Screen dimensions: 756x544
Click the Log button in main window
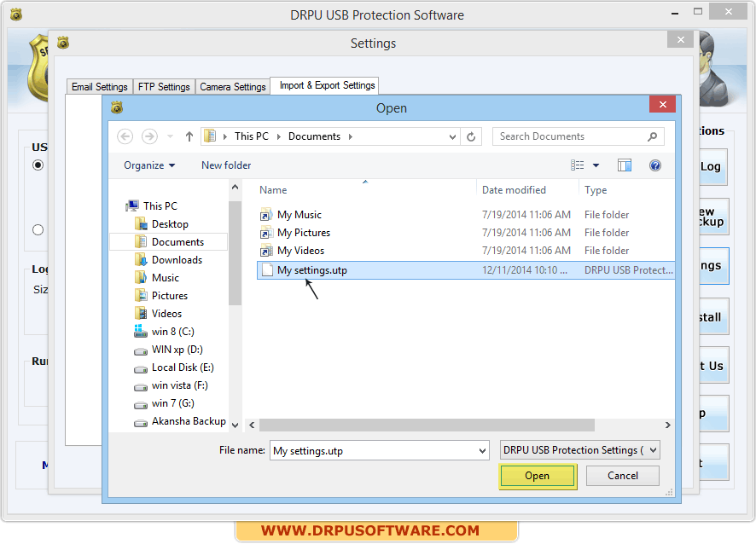pyautogui.click(x=713, y=167)
